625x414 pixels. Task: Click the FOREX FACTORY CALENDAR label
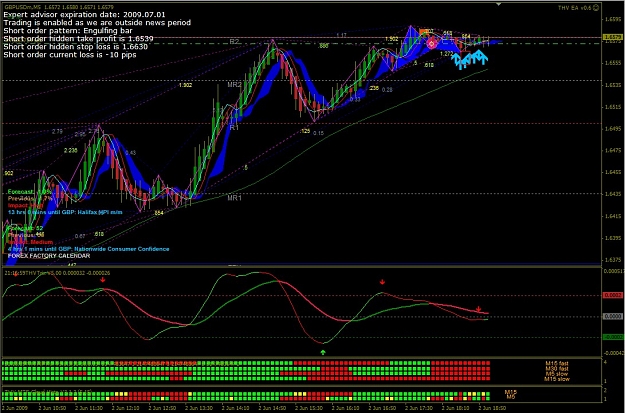[49, 256]
